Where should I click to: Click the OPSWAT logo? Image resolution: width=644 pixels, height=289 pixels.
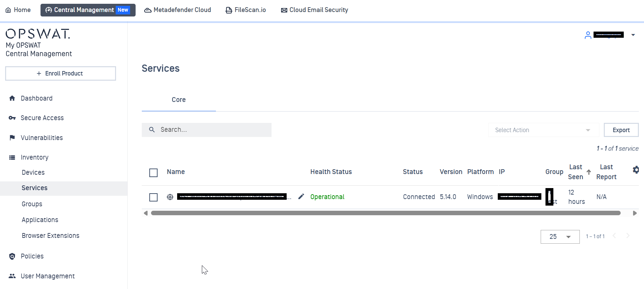coord(38,34)
